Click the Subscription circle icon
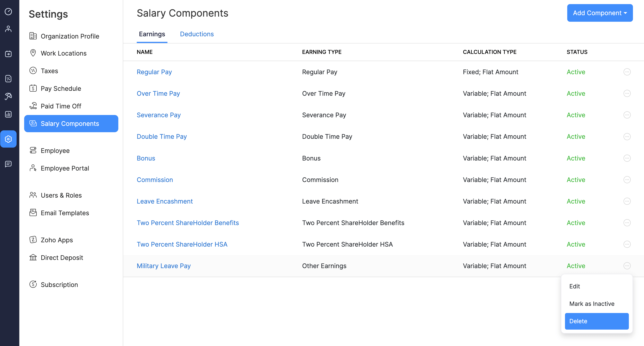This screenshot has height=346, width=644. 33,285
